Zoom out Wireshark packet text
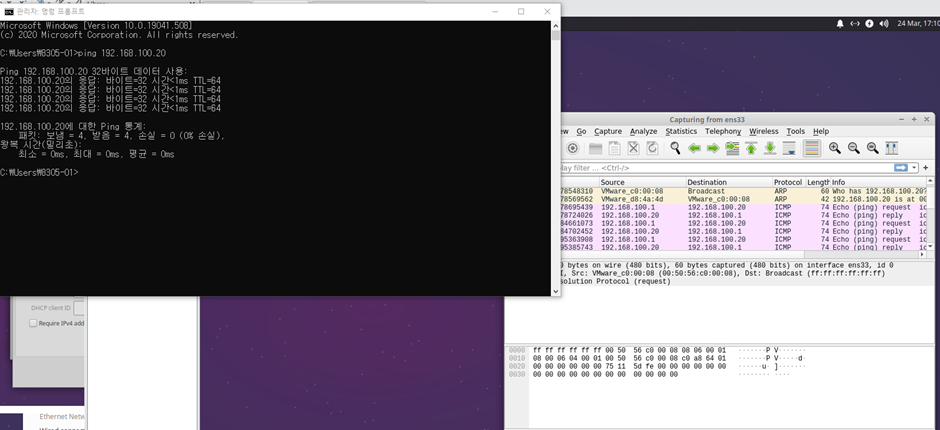 coord(854,148)
